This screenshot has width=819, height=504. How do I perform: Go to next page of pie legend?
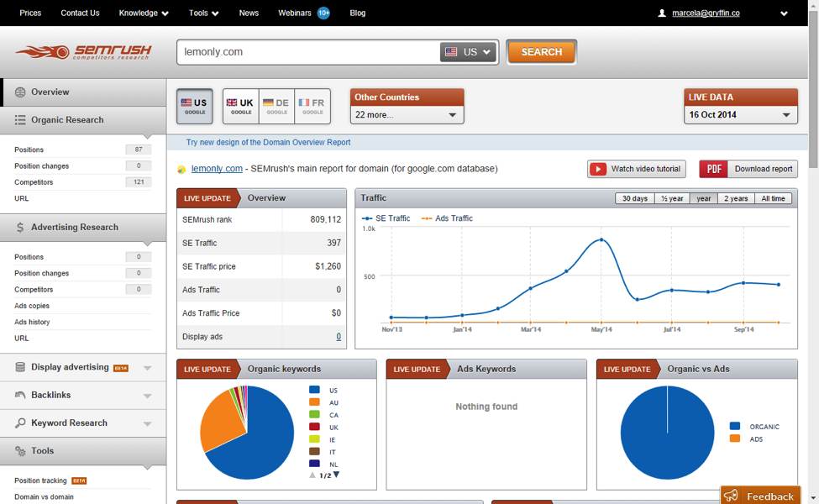(336, 475)
